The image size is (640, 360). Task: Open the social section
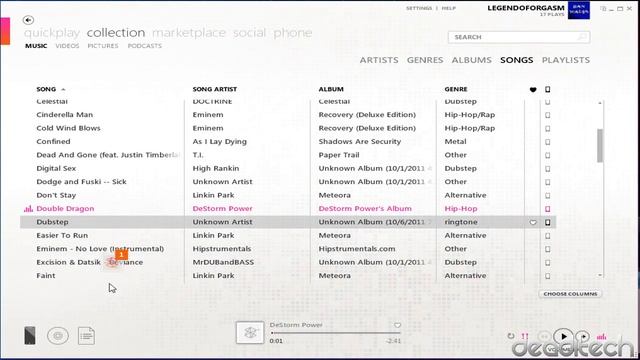tap(249, 33)
